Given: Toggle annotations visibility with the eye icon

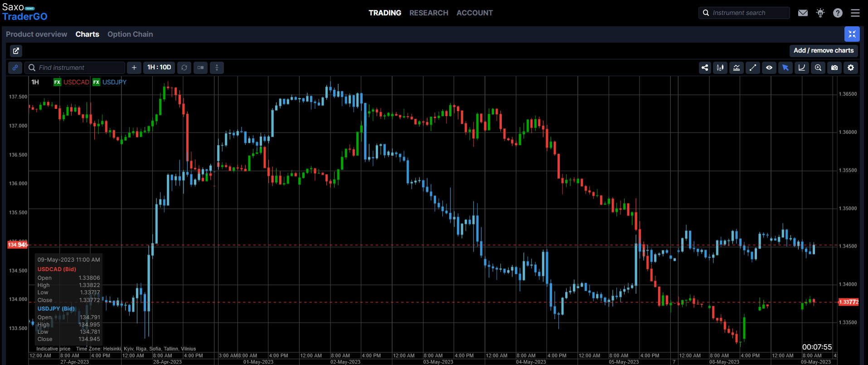Looking at the screenshot, I should [769, 68].
